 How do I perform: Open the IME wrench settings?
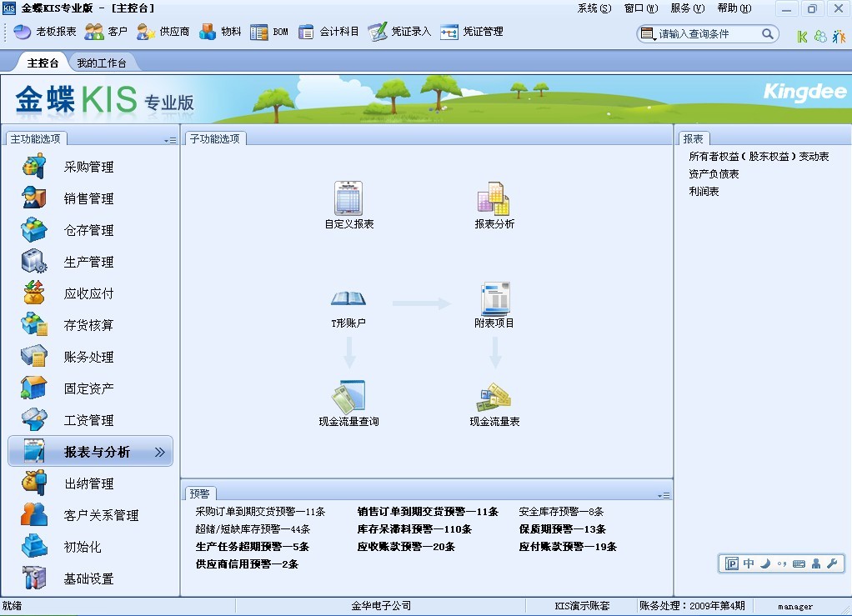(x=832, y=563)
